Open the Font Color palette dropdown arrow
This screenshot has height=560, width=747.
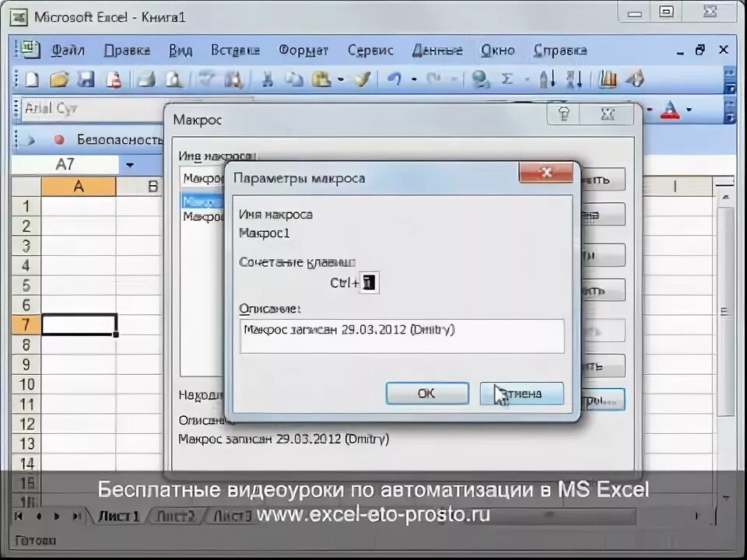[x=689, y=110]
